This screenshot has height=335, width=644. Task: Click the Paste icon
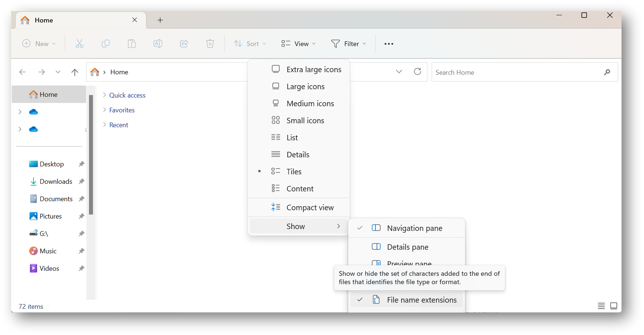pos(132,43)
